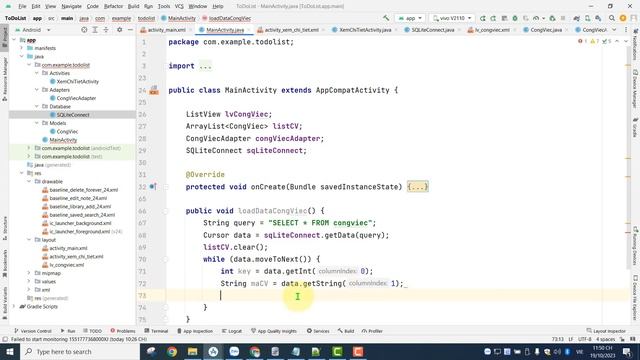Open Layout Inspector tool window
640x360 pixels.
click(606, 331)
